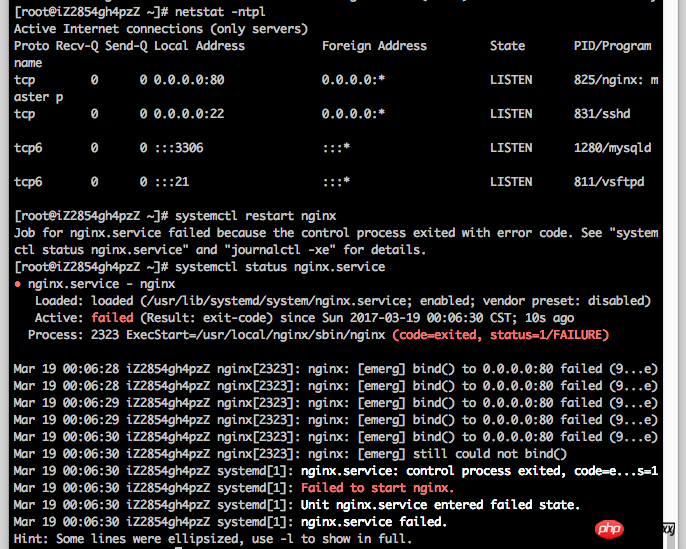686x549 pixels.
Task: Click local address ':::21'
Action: [172, 182]
